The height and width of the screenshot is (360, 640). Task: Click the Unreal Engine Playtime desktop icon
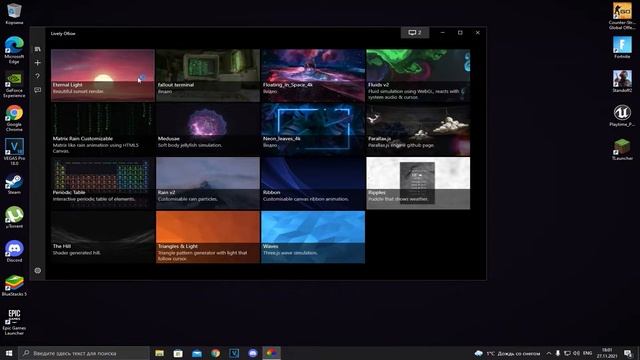coord(622,116)
